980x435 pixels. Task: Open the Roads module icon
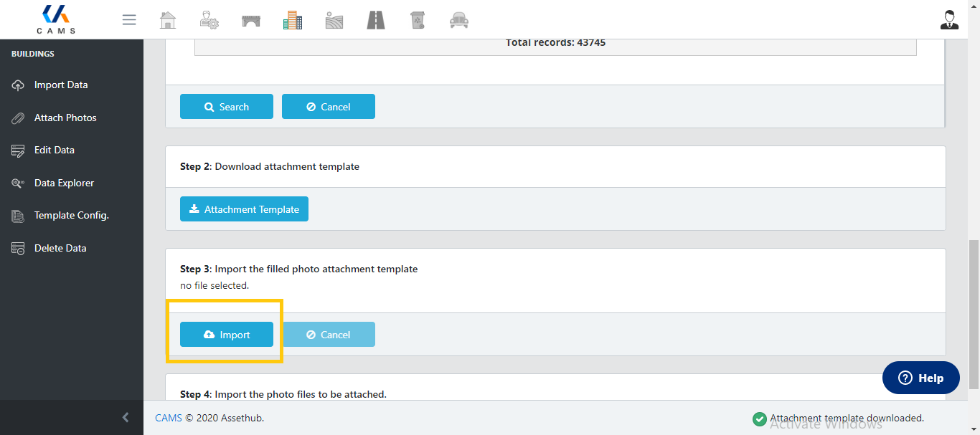[x=376, y=20]
